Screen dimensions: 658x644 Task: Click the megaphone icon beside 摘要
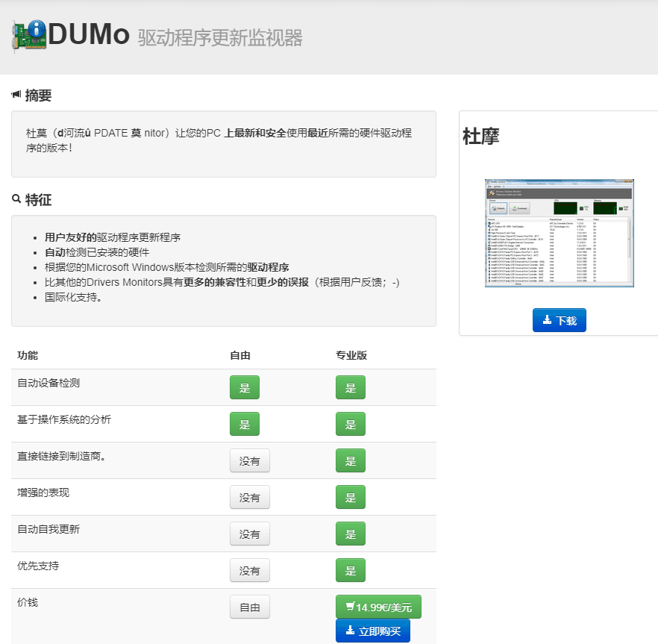click(16, 95)
